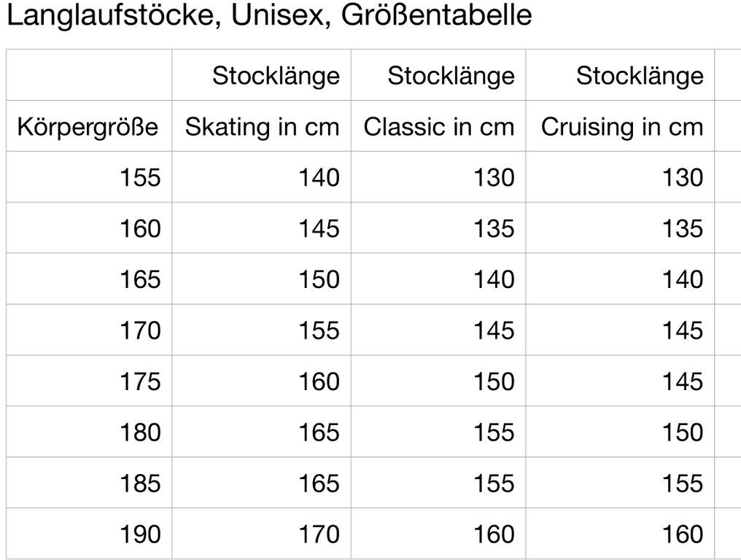This screenshot has height=560, width=741.
Task: Click the "Cruising in cm" column header
Action: (621, 127)
